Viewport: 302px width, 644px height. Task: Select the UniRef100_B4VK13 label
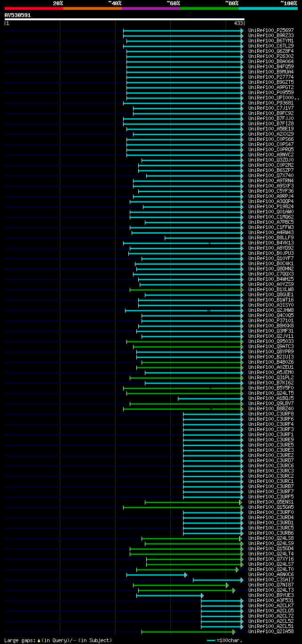tap(271, 243)
